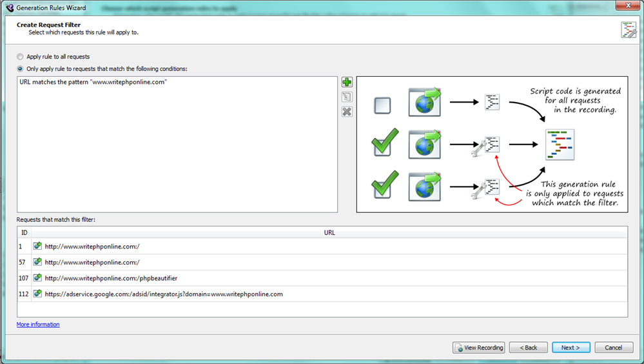Click the green plus add condition icon
Image resolution: width=644 pixels, height=364 pixels.
pyautogui.click(x=347, y=82)
